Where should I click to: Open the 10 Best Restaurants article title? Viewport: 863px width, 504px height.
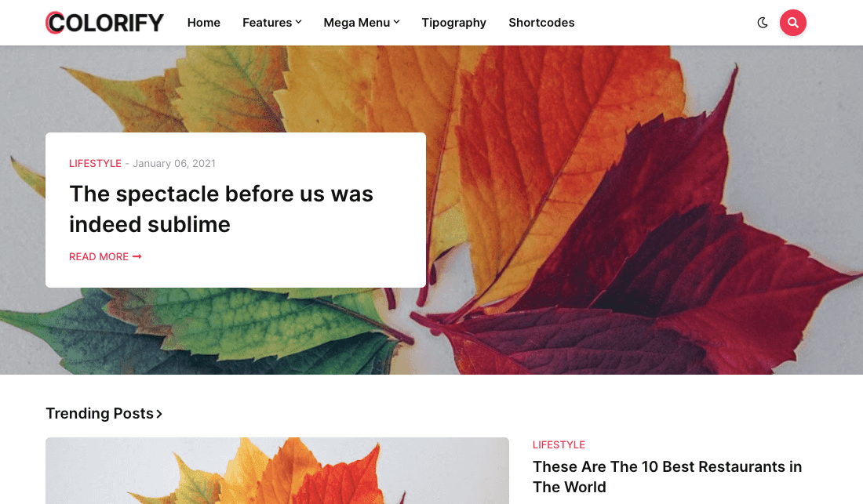pos(667,477)
